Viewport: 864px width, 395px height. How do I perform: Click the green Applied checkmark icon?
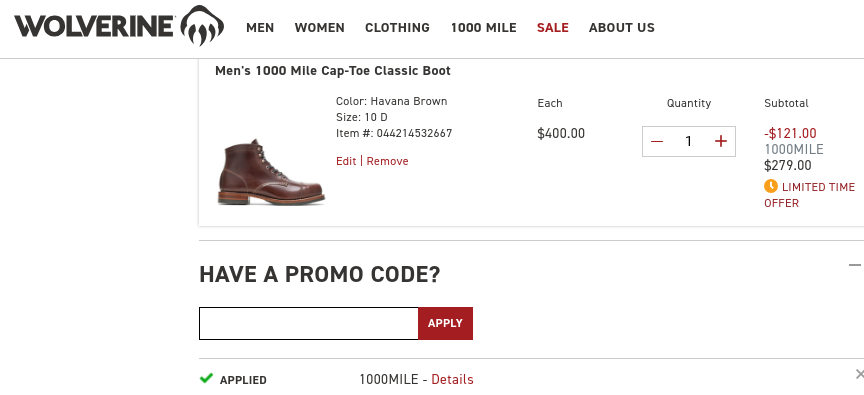[x=206, y=378]
